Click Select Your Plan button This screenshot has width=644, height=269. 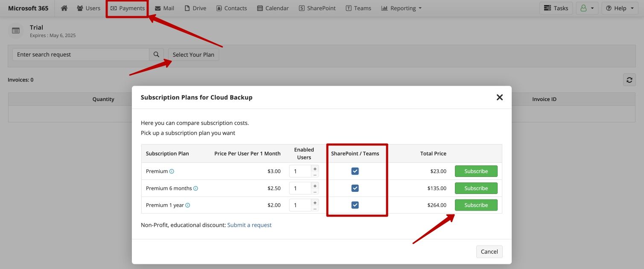point(193,55)
